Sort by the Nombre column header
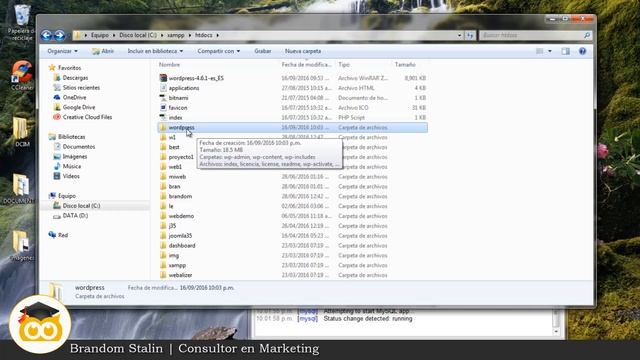640x360 pixels. point(169,64)
